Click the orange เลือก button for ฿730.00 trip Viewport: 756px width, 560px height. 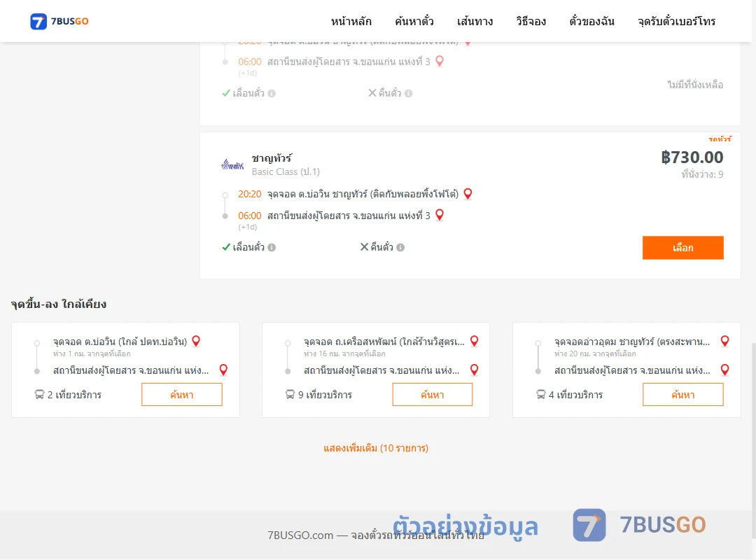pos(682,247)
